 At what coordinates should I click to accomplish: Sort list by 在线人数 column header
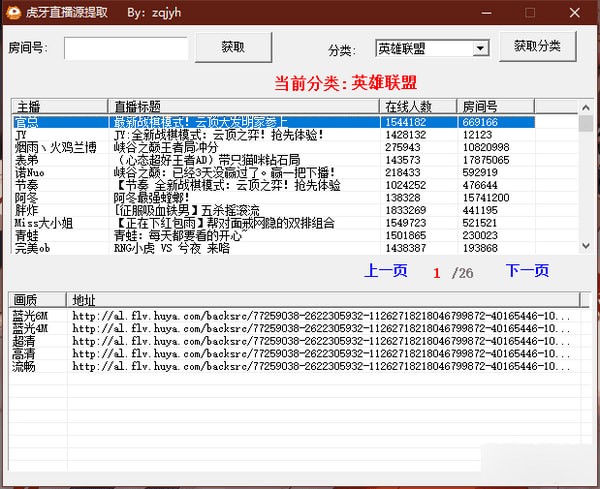[x=418, y=106]
